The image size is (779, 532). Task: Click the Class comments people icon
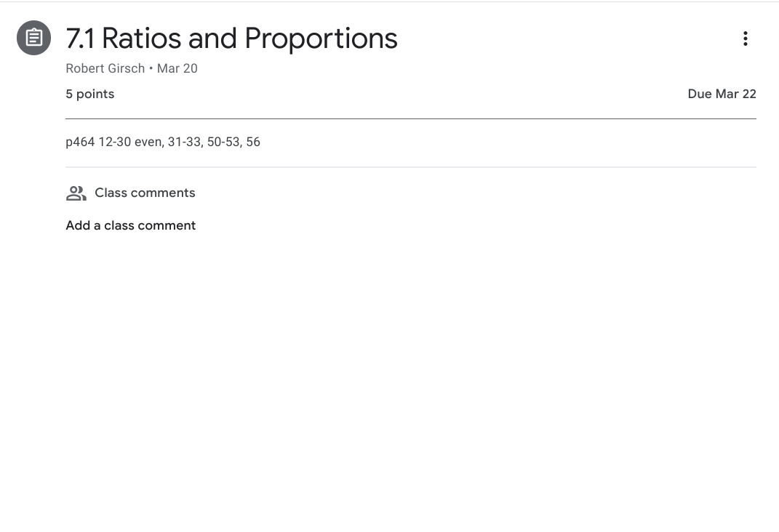point(76,193)
